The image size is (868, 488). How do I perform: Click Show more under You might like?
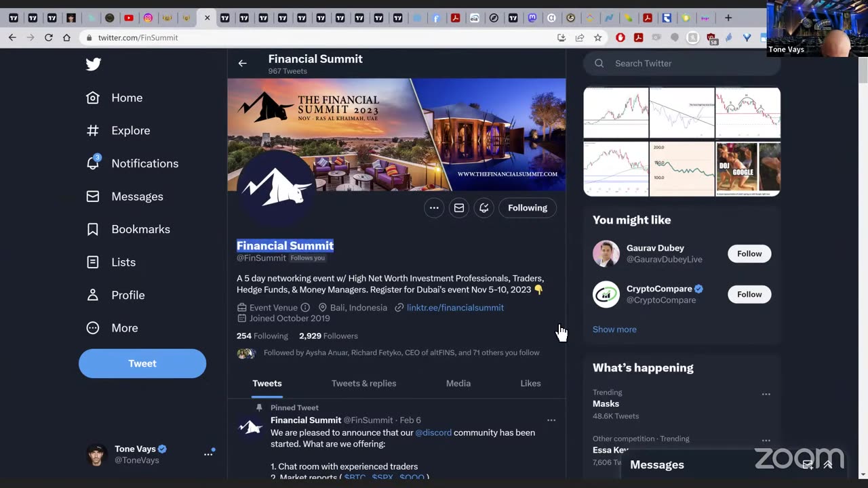[x=614, y=329]
